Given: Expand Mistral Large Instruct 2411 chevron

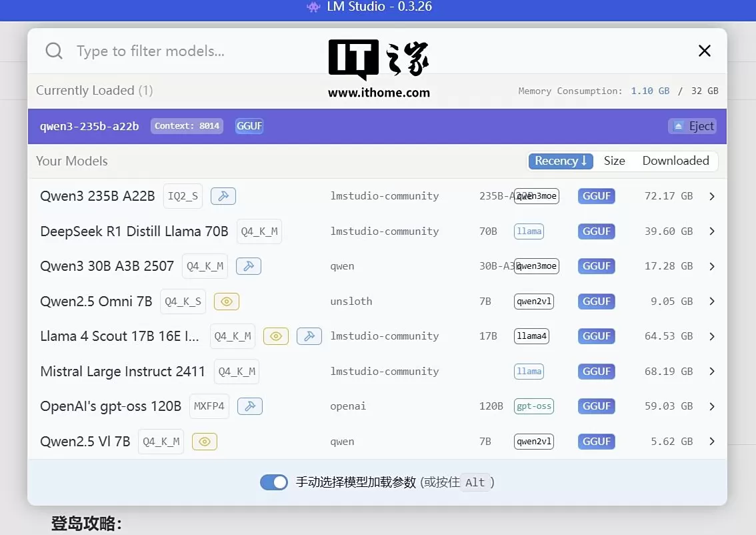Looking at the screenshot, I should click(711, 372).
